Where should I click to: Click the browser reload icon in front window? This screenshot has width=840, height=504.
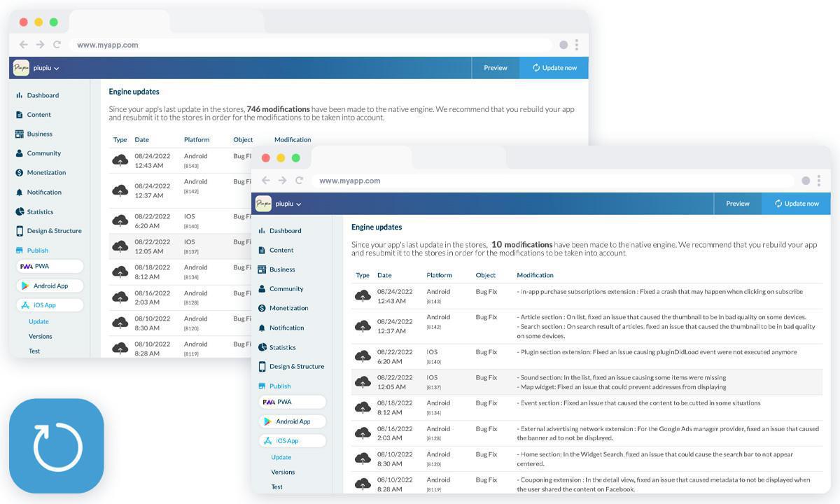(x=299, y=181)
